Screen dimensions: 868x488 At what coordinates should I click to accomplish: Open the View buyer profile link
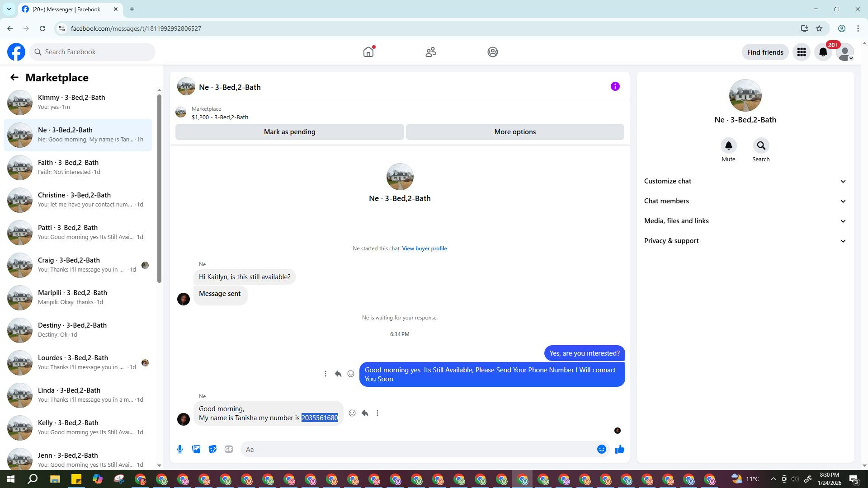(x=424, y=249)
